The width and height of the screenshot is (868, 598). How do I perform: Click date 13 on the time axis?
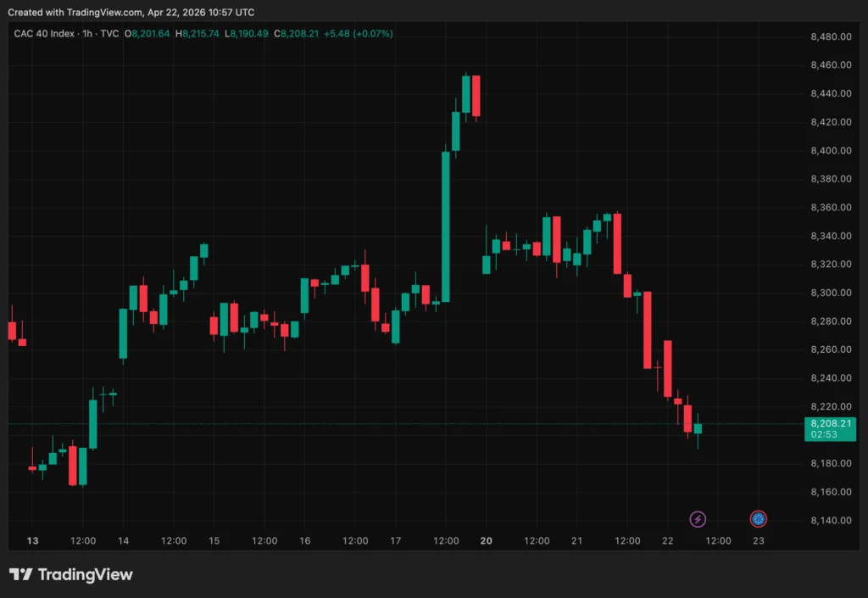pyautogui.click(x=33, y=540)
